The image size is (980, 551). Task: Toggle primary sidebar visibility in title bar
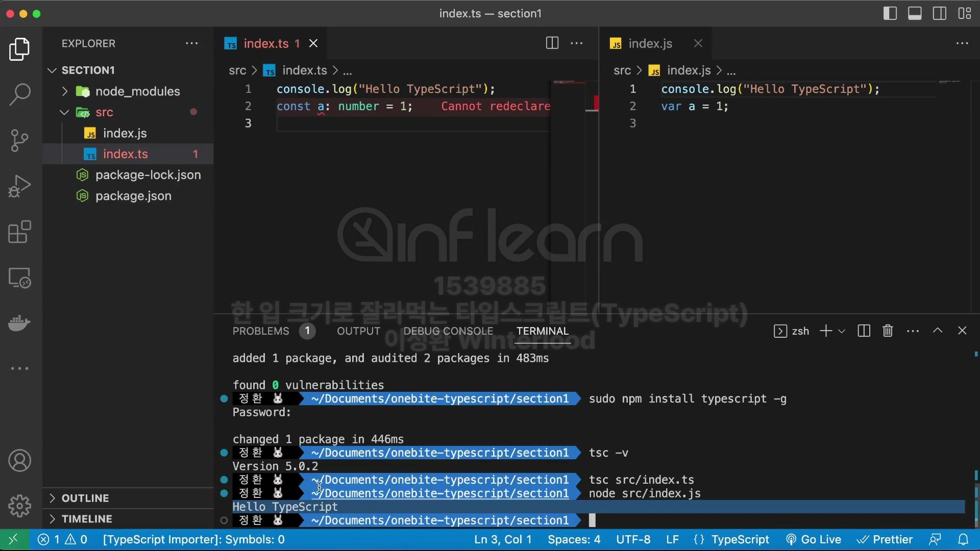click(890, 14)
